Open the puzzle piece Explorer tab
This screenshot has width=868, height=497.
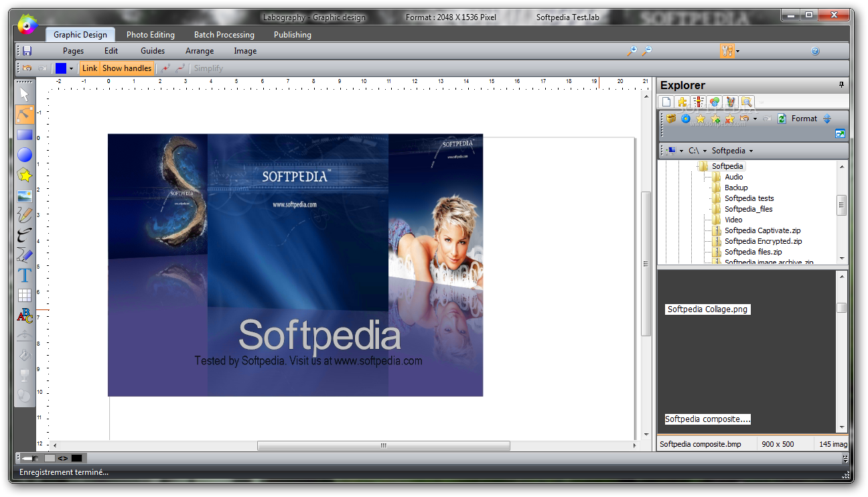click(682, 102)
